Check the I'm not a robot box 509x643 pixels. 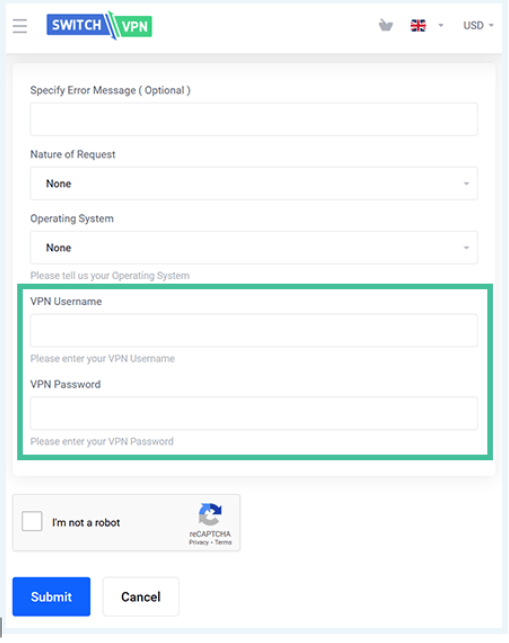pos(32,521)
